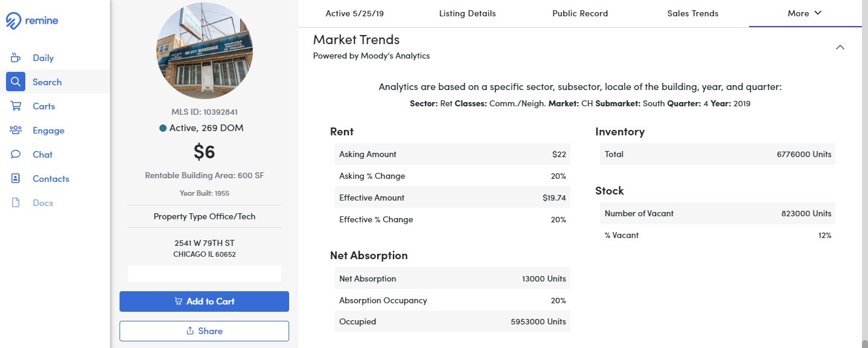Click the Share button
This screenshot has width=868, height=348.
[204, 330]
